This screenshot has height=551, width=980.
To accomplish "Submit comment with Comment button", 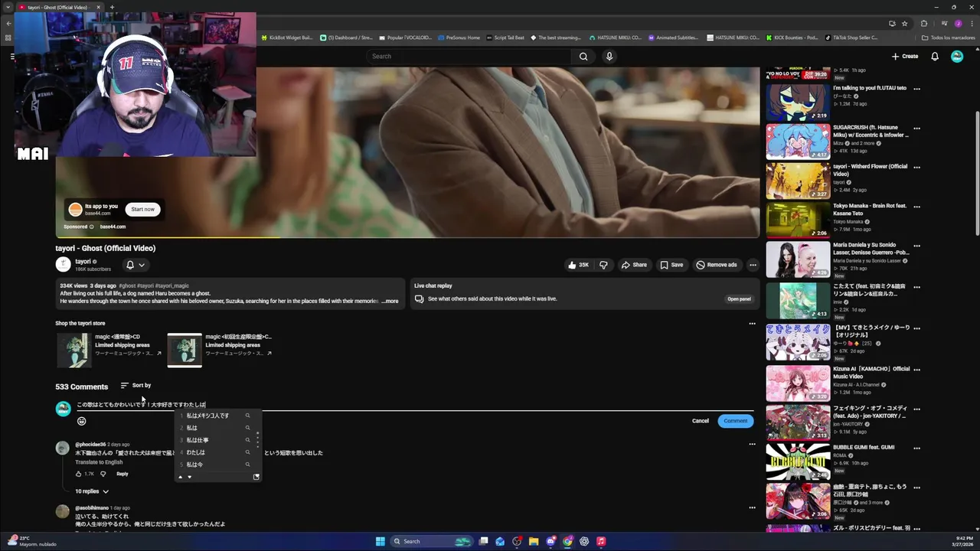I will click(735, 421).
